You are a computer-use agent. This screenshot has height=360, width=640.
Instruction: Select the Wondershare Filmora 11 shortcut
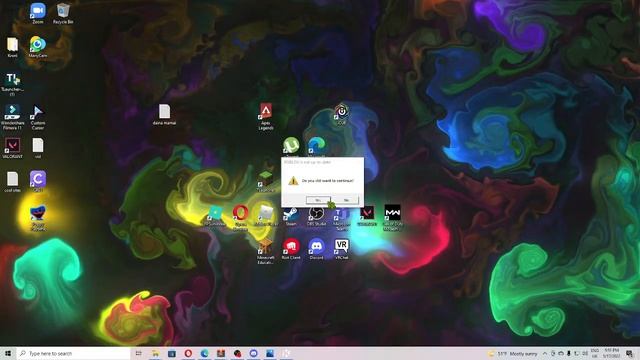tap(12, 116)
